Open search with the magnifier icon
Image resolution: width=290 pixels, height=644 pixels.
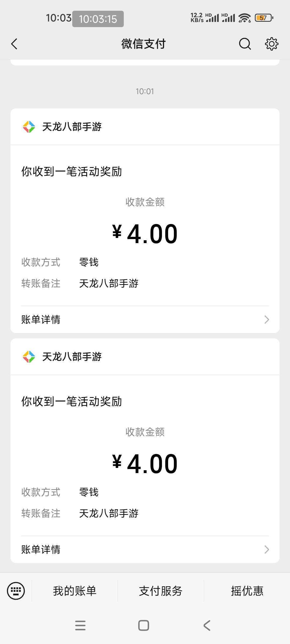coord(245,44)
